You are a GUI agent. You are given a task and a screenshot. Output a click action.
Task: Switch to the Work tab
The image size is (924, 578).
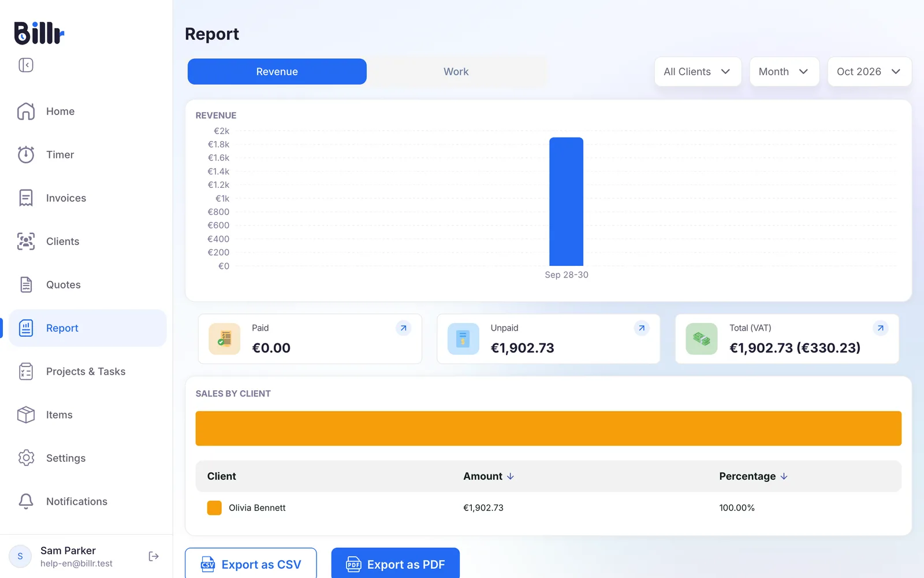point(456,72)
